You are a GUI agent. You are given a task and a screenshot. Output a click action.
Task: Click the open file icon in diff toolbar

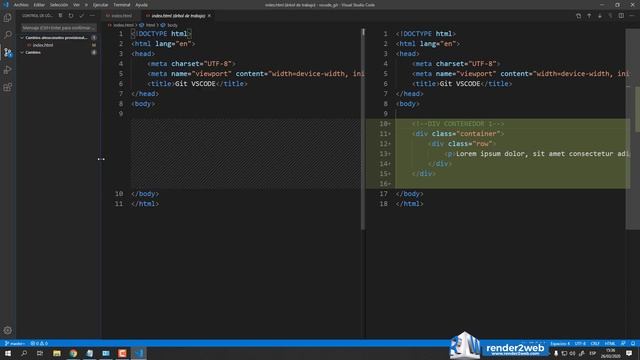[x=578, y=16]
